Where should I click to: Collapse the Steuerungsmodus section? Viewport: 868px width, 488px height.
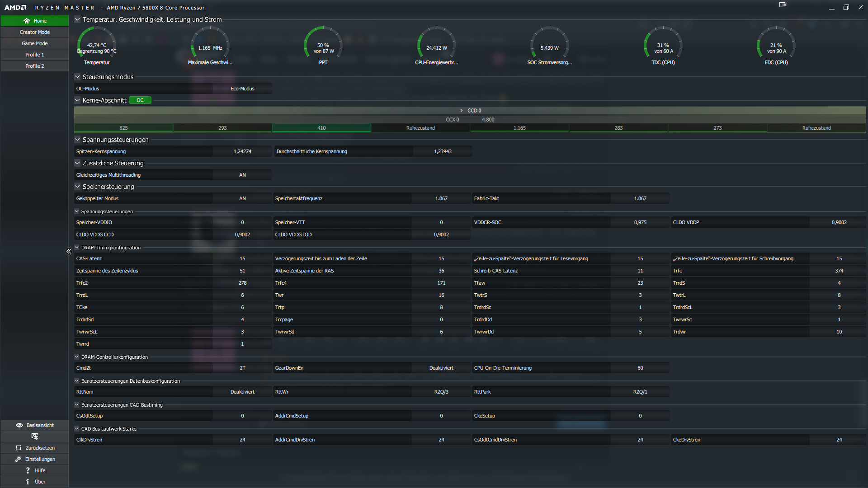coord(77,77)
